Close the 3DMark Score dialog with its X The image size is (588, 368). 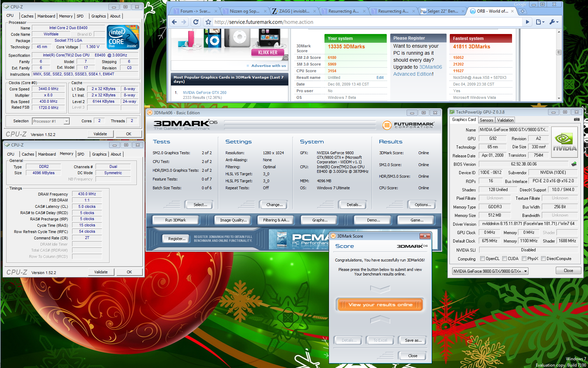tap(425, 236)
